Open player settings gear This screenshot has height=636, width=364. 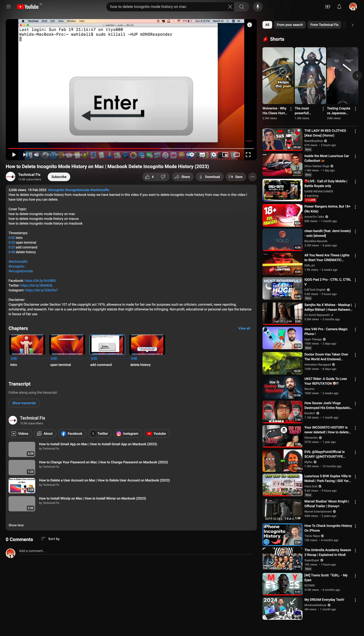coord(214,155)
